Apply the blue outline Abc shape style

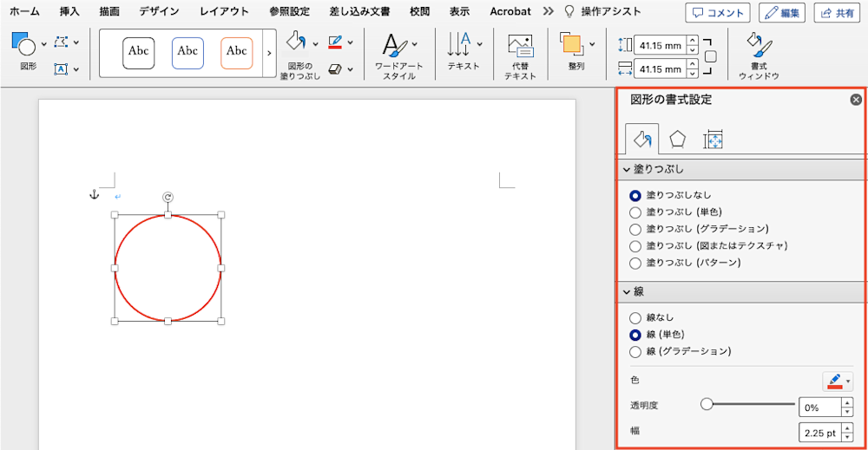187,53
